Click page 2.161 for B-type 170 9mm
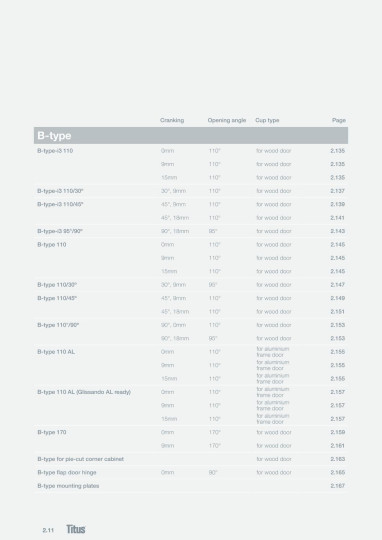Viewport: 382px width, 540px height. pos(337,446)
